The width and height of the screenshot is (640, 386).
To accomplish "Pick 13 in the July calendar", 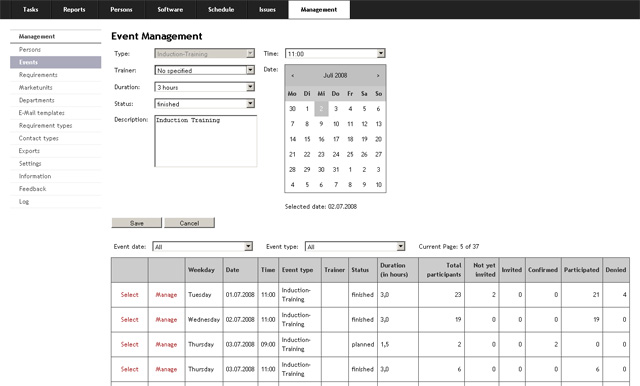I will pyautogui.click(x=378, y=124).
